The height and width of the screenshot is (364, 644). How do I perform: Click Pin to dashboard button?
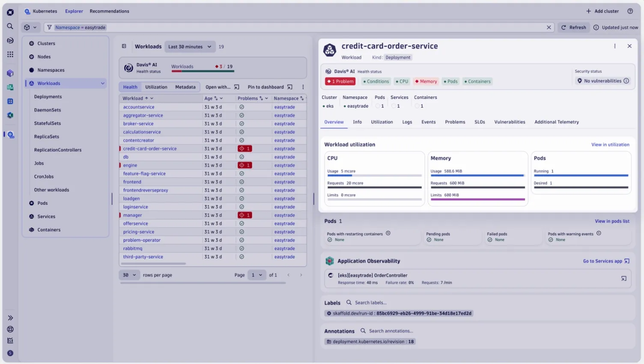point(270,87)
